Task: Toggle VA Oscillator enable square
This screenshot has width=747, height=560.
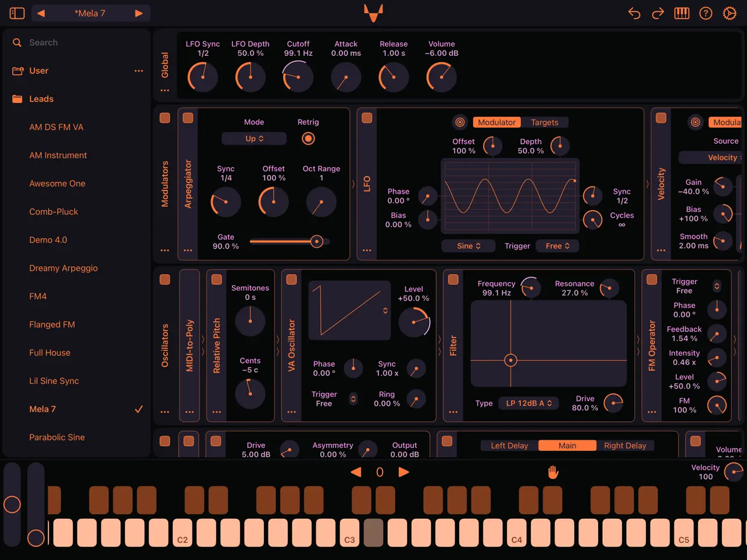Action: coord(291,279)
